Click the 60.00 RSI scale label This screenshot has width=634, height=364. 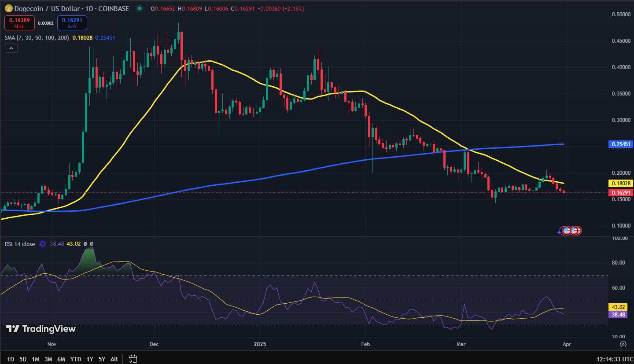pyautogui.click(x=619, y=288)
